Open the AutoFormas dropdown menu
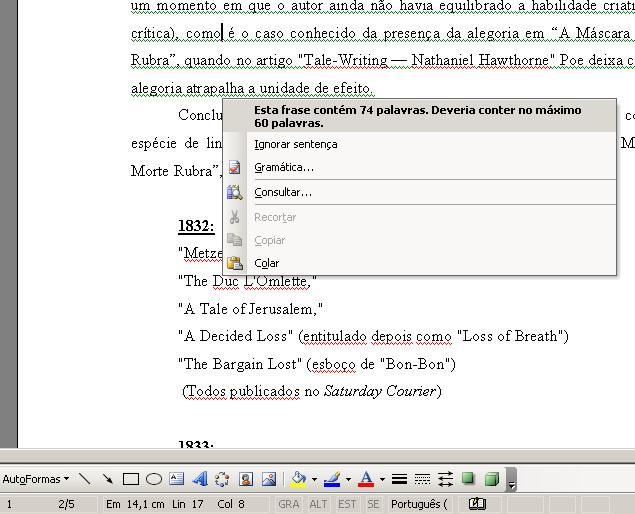 pos(36,479)
